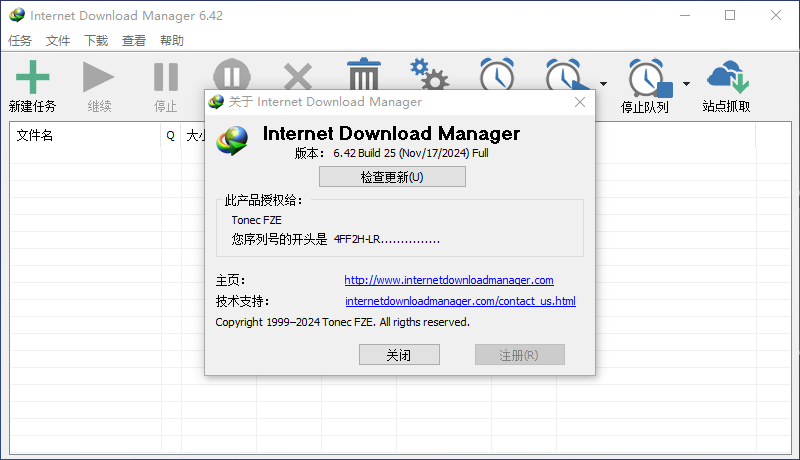Open the 文件 menu
This screenshot has width=800, height=460.
click(x=58, y=41)
